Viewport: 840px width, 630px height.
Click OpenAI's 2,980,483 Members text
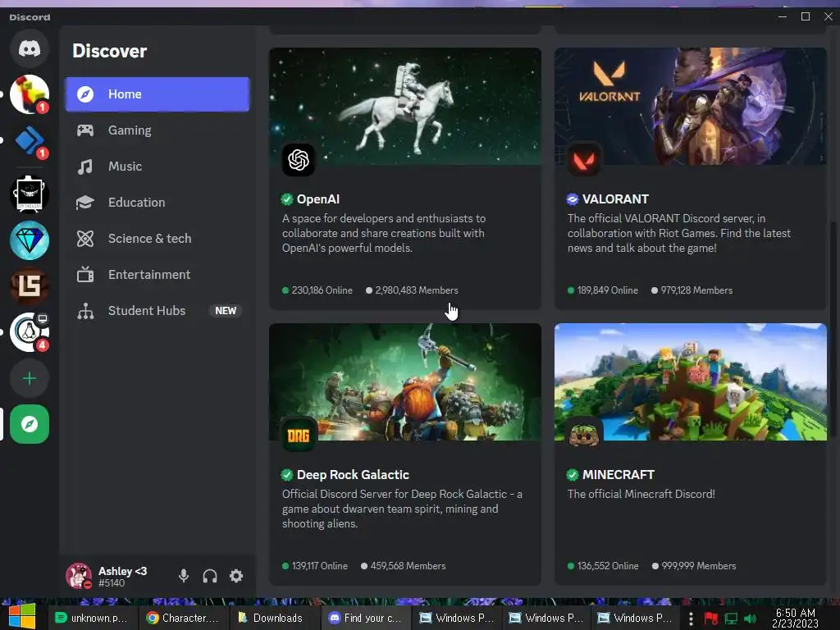click(x=416, y=290)
